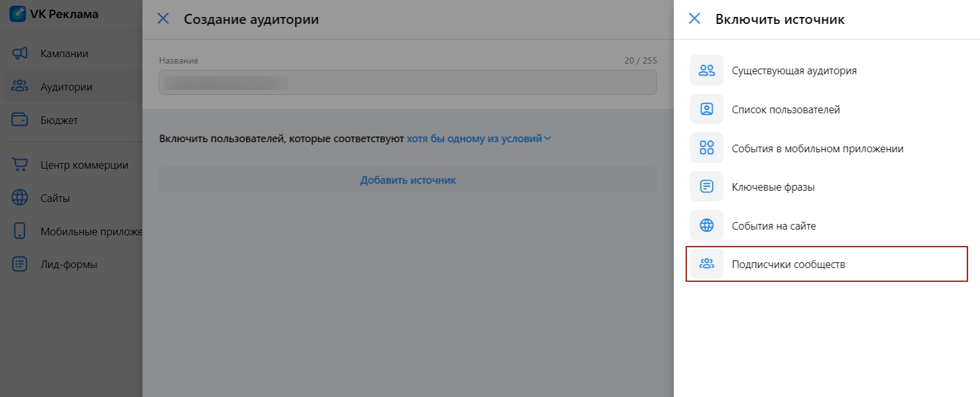The image size is (980, 397).
Task: Click the Название audience name field
Action: pyautogui.click(x=407, y=82)
